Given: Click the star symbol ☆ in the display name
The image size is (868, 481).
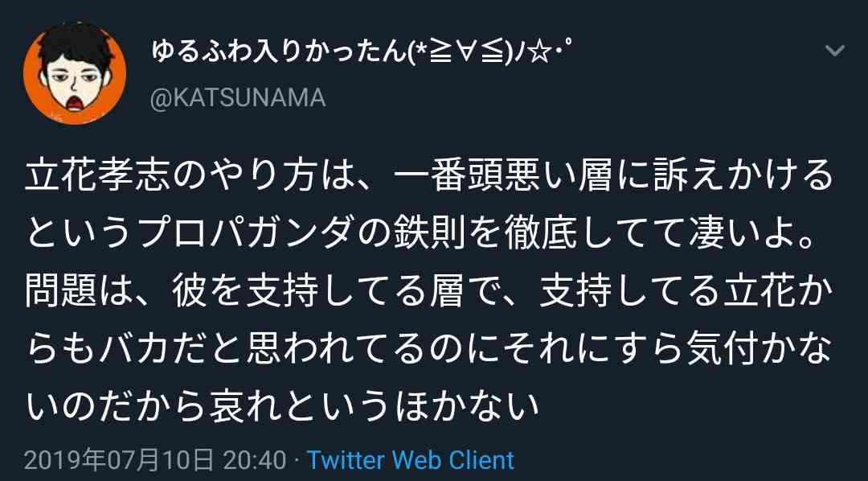Looking at the screenshot, I should (538, 52).
